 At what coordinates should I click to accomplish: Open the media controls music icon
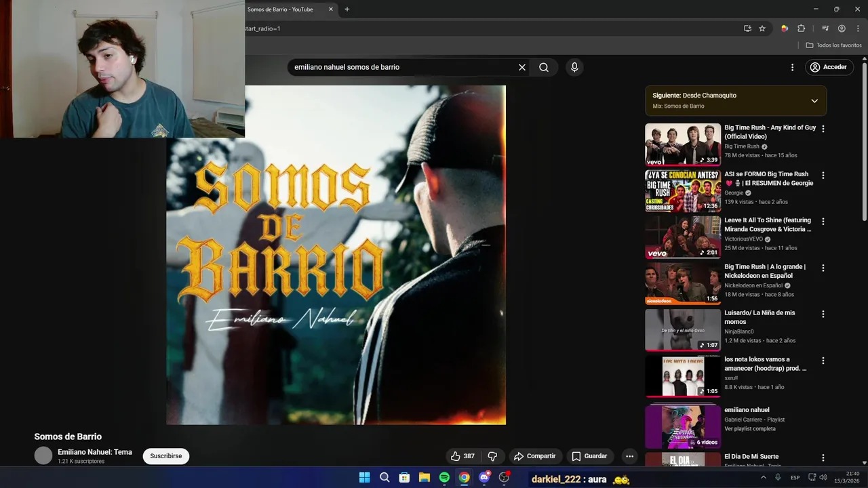(825, 28)
